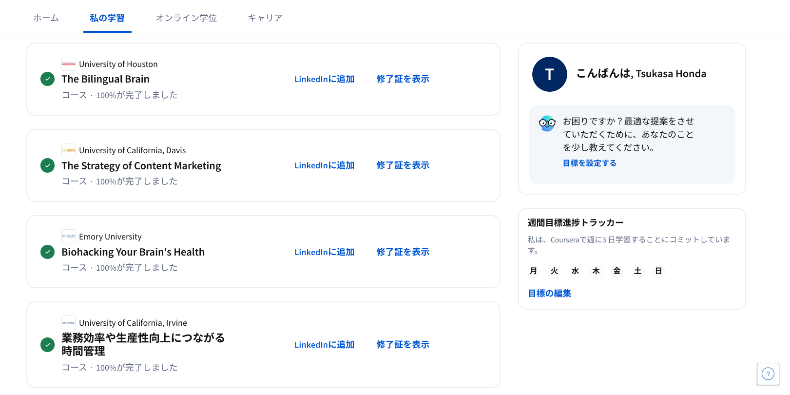Select 月 day circle in weekly tracker
The image size is (790, 395).
[x=533, y=272]
